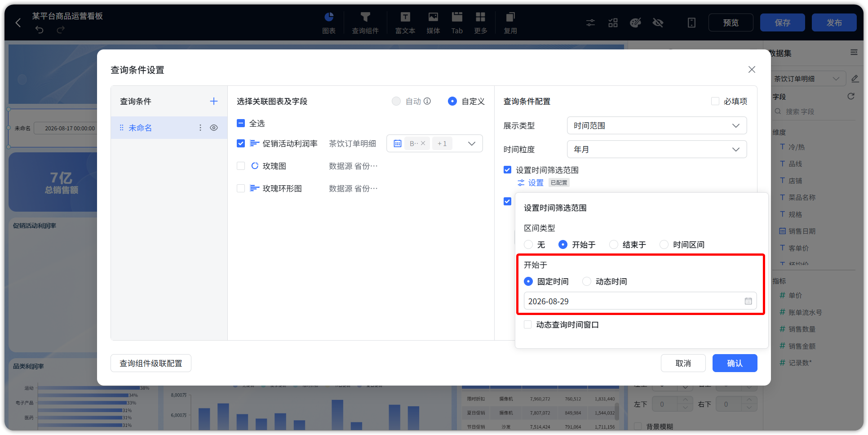Insert a 富文本 rich text component
868x435 pixels.
point(405,22)
